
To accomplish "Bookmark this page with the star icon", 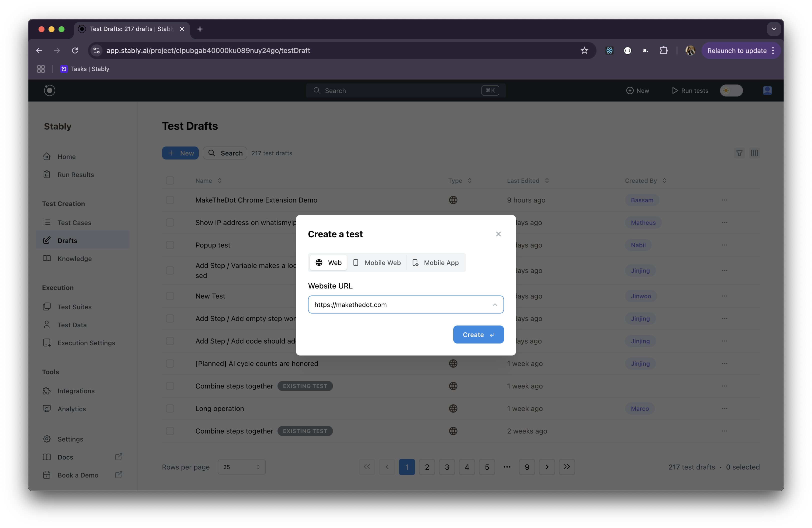I will pos(584,50).
